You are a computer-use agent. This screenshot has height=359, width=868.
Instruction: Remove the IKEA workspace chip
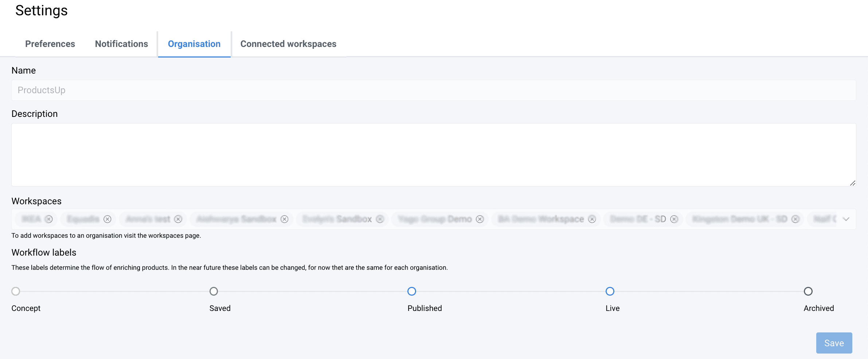(49, 219)
